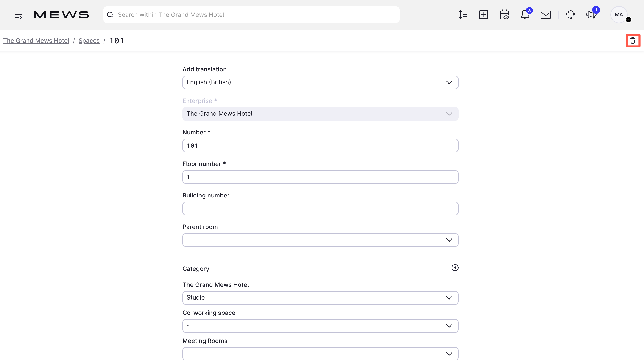The width and height of the screenshot is (644, 360).
Task: Go to Spaces breadcrumb link
Action: pos(89,41)
